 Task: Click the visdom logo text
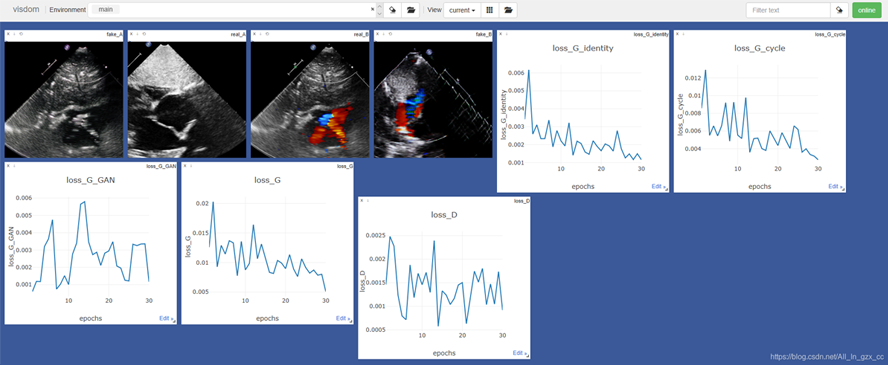pyautogui.click(x=26, y=10)
